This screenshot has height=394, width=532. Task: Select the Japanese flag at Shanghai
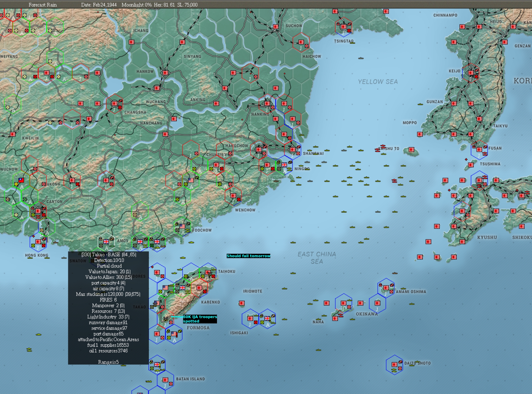(293, 149)
